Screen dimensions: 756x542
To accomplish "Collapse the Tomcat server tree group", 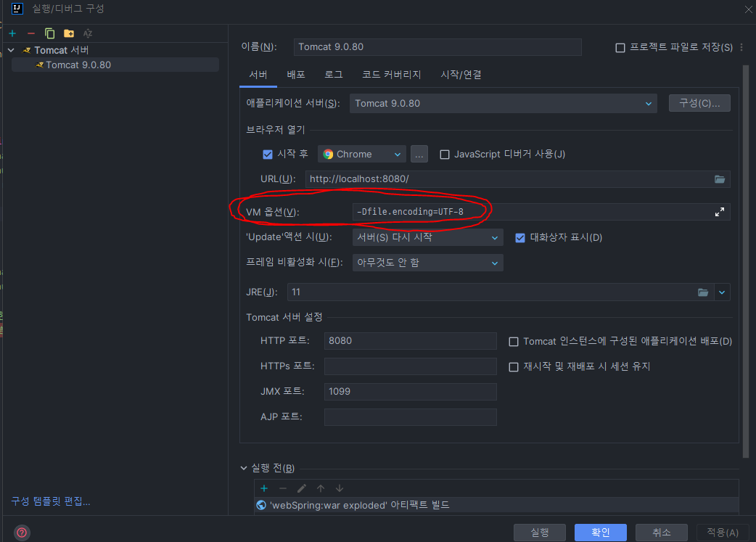I will [x=11, y=50].
